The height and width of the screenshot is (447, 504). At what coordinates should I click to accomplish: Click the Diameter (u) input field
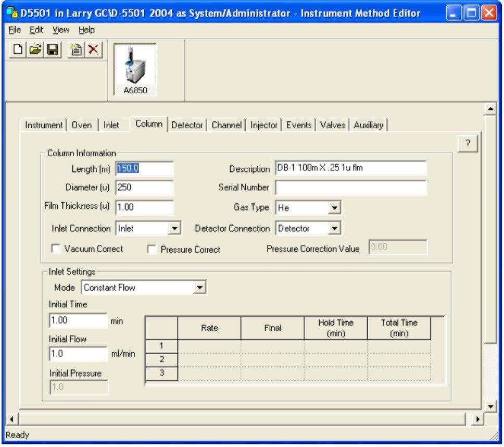point(144,188)
